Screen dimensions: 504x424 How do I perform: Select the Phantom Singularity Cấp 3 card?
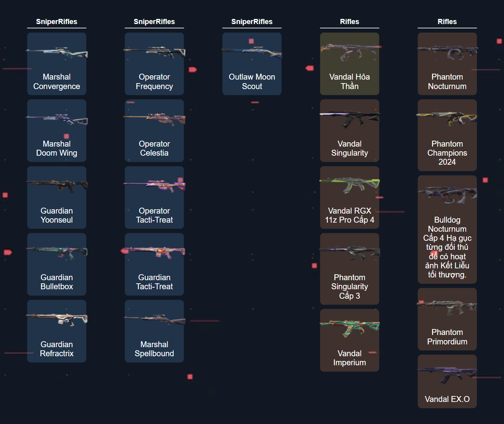coord(350,269)
